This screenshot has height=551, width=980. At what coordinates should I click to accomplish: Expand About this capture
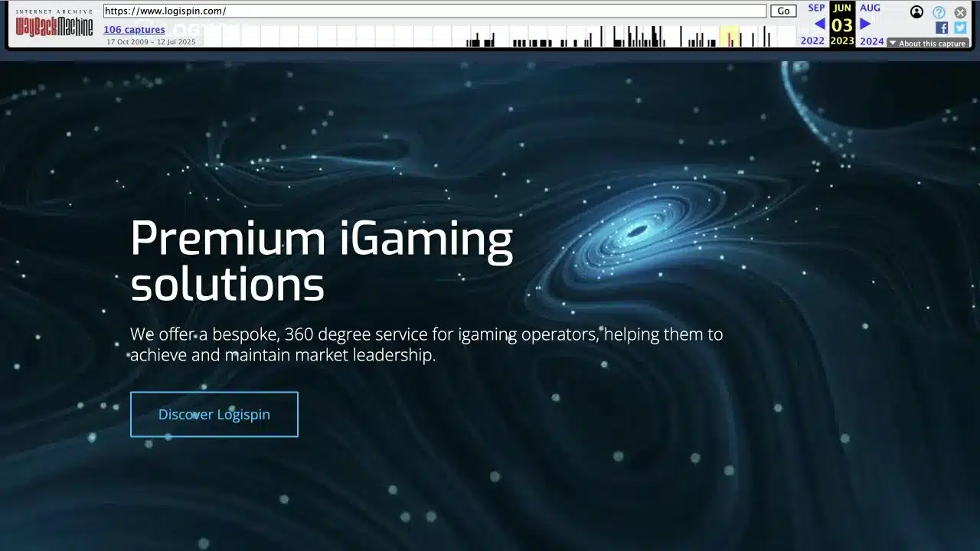click(927, 44)
